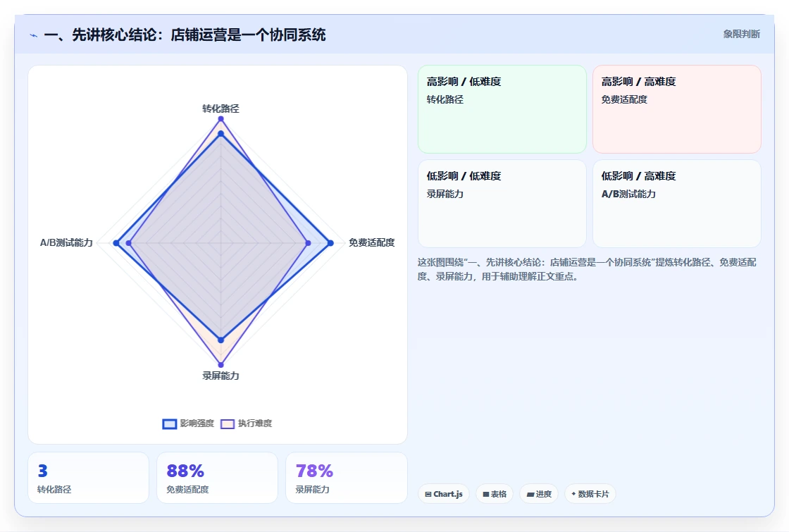Viewport: 789px width, 532px height.
Task: Click the 88% 免费适配度 stat card
Action: (218, 478)
